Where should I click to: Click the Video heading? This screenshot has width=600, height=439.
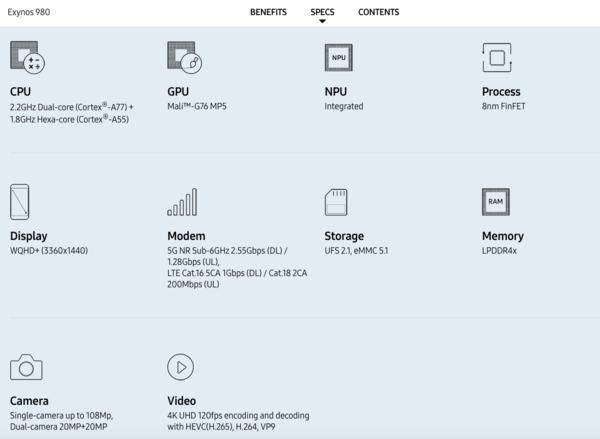[181, 401]
